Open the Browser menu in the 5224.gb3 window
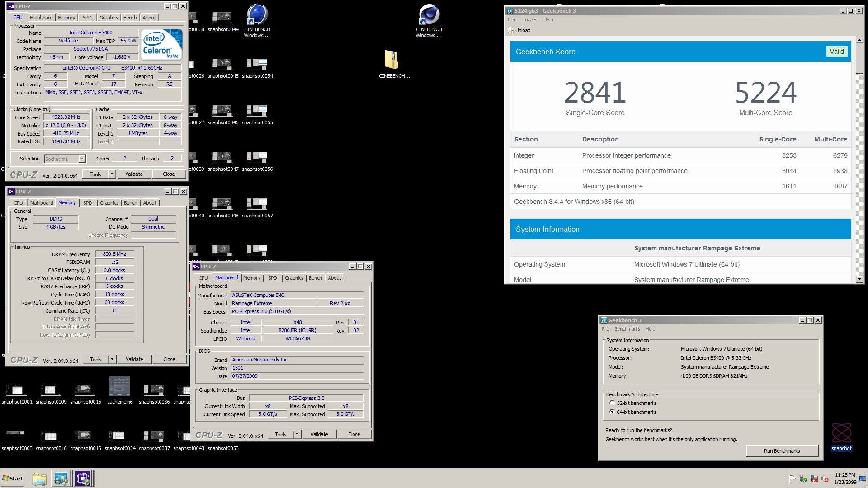 pyautogui.click(x=529, y=19)
